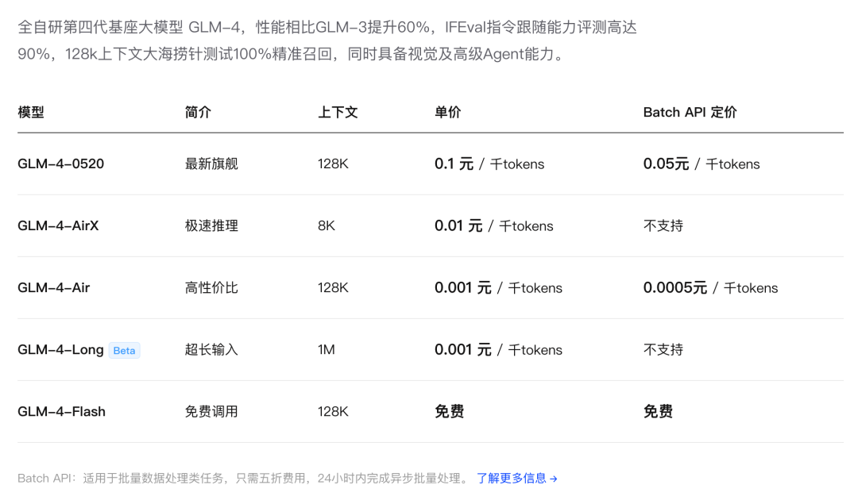Select the 免费调用 description cell
Image resolution: width=858 pixels, height=504 pixels.
(211, 412)
